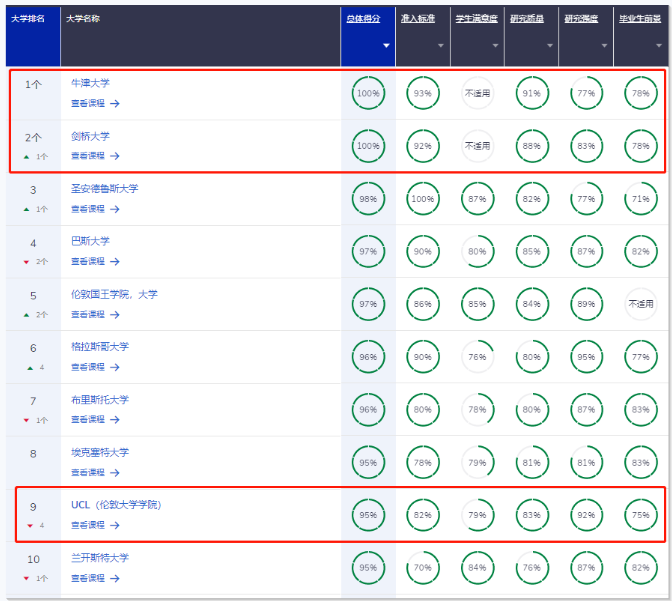Open dropdown arrow under 毕业生前景
The height and width of the screenshot is (601, 672).
point(659,45)
